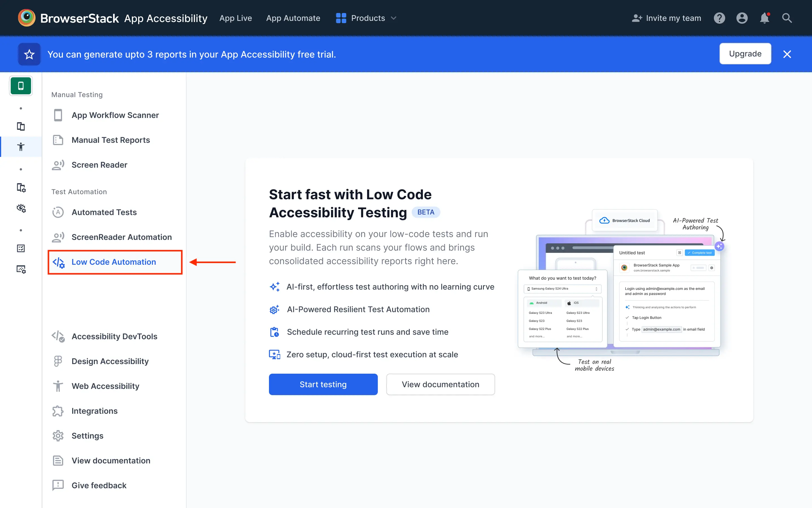Click the device settings gear rail icon

pyautogui.click(x=21, y=187)
